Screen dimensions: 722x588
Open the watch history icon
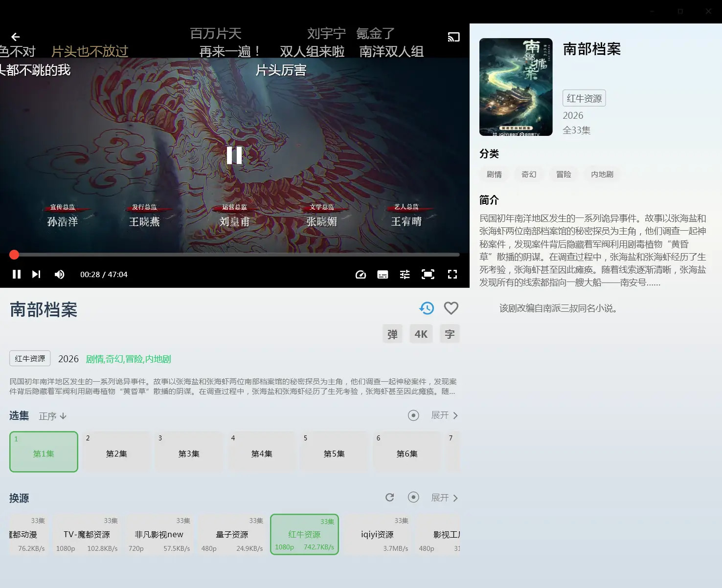coord(427,308)
